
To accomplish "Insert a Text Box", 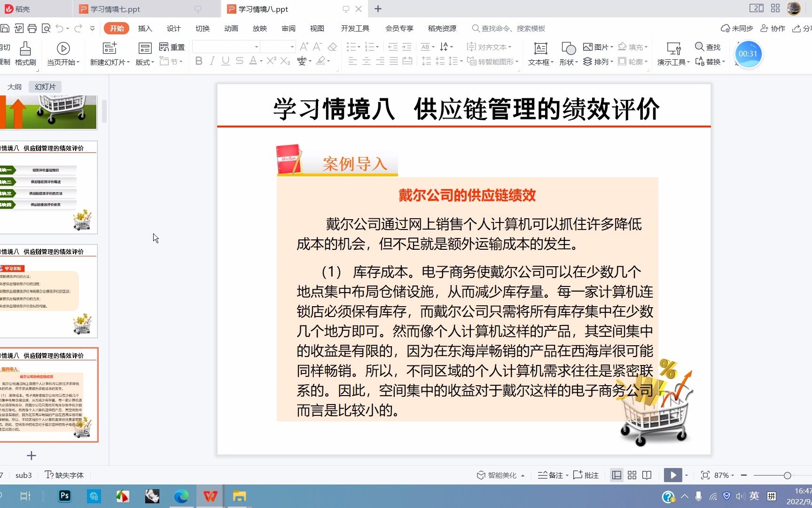I will [x=540, y=48].
